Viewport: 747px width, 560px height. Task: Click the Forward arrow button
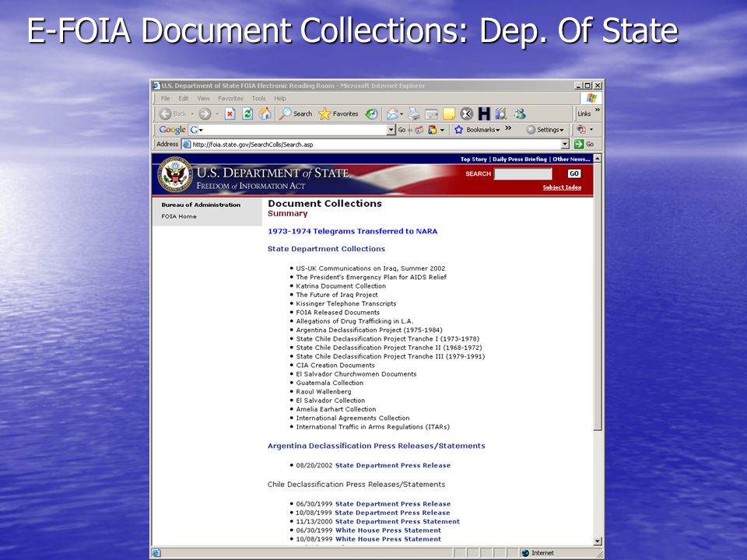click(205, 114)
